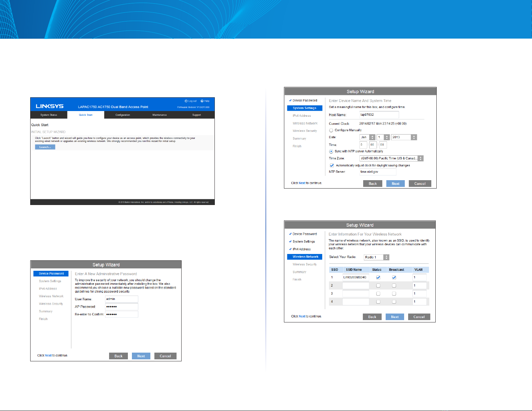
Task: Click the Month stepper arrows beside Jan
Action: coord(372,137)
